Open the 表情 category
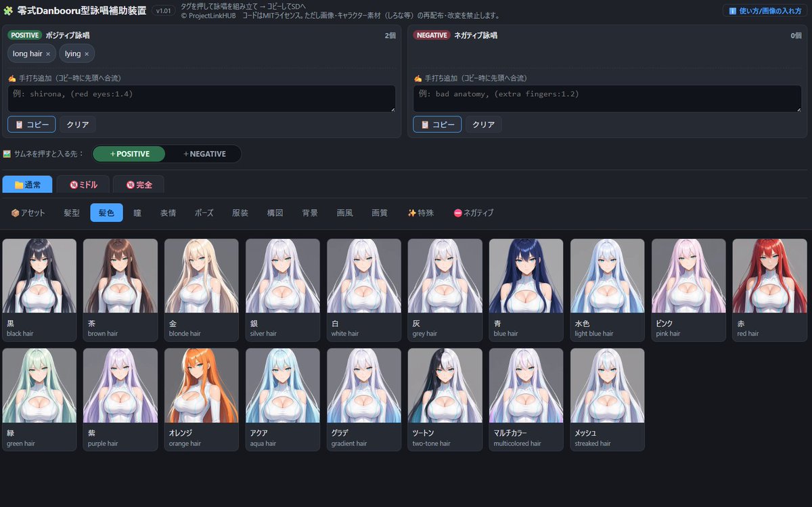The image size is (812, 507). pos(168,213)
